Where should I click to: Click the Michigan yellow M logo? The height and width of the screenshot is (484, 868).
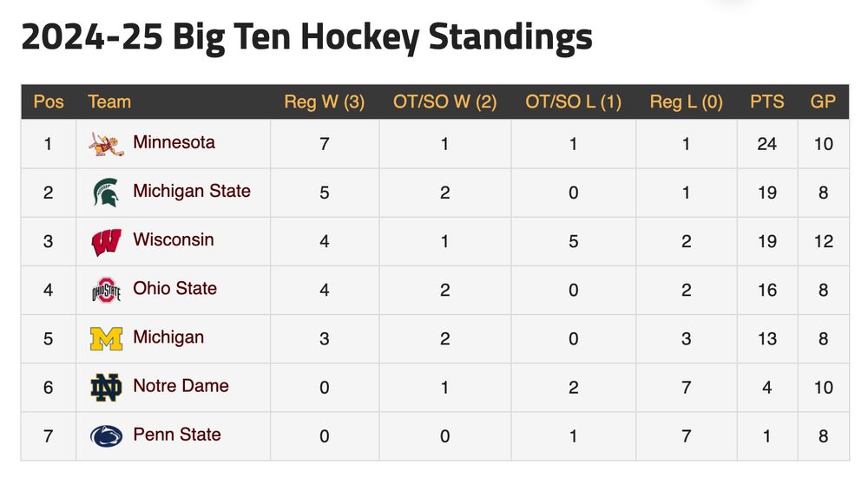[106, 338]
